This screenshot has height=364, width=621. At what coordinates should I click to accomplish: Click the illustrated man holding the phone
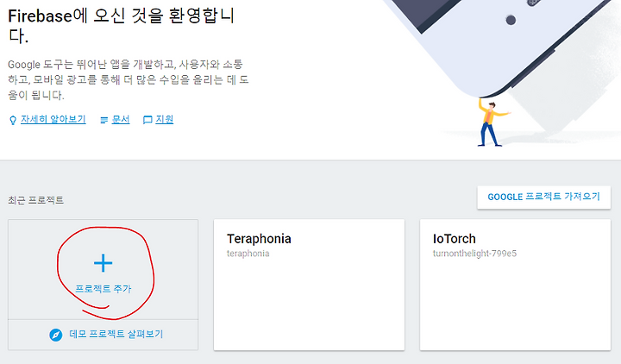[491, 122]
